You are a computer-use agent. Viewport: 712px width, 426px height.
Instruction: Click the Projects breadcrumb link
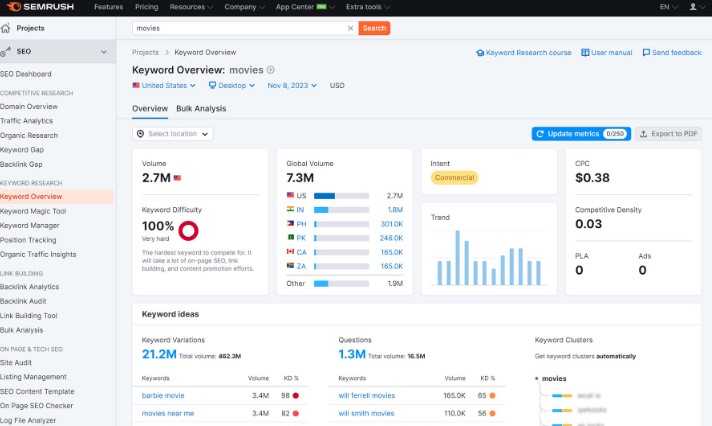(x=145, y=52)
